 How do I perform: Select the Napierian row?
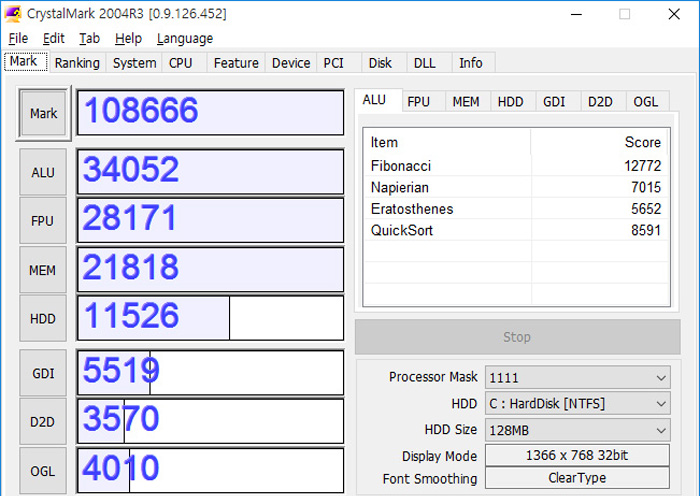click(x=517, y=187)
